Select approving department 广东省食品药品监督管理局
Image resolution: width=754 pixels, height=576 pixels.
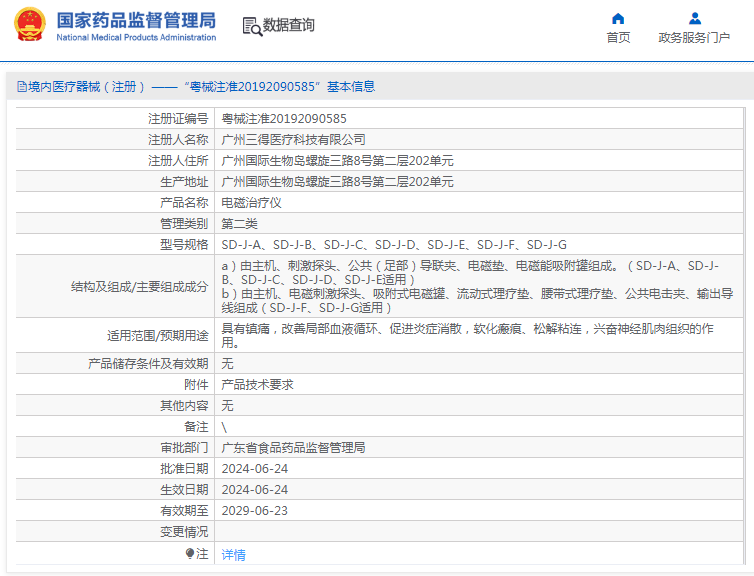click(293, 448)
